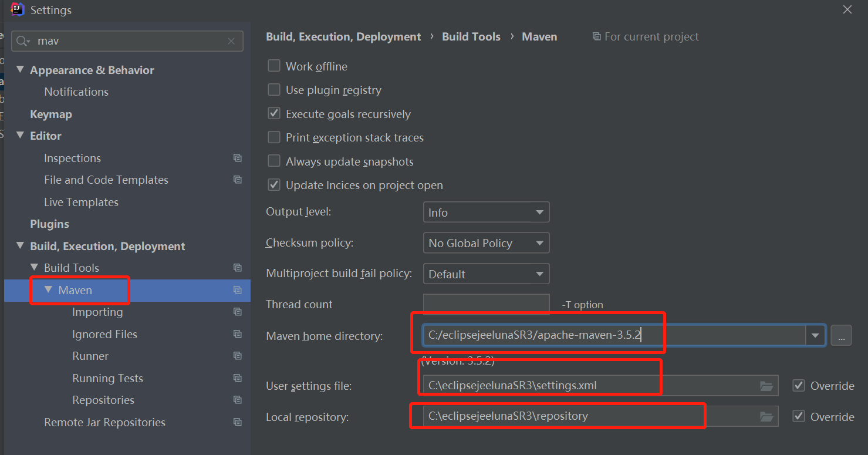Open the Output level dropdown

(486, 213)
